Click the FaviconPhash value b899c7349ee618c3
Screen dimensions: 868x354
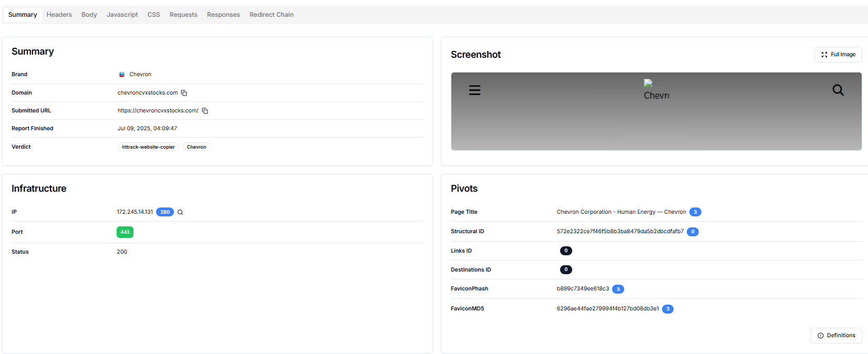coord(583,289)
